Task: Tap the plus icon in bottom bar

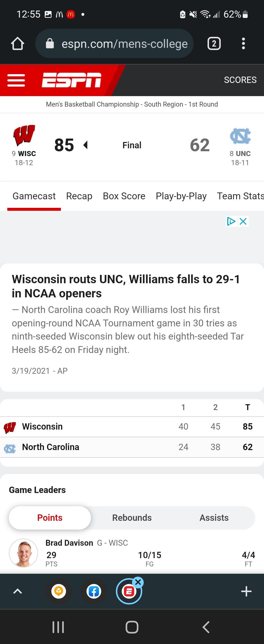Action: click(246, 591)
